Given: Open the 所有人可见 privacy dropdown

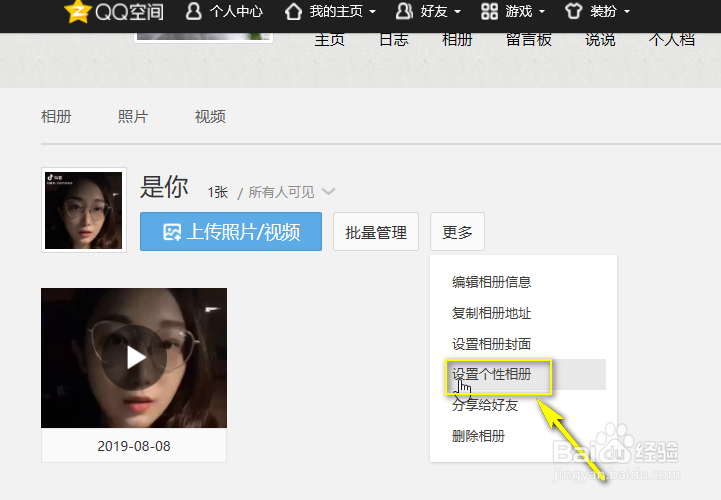Looking at the screenshot, I should coord(292,192).
